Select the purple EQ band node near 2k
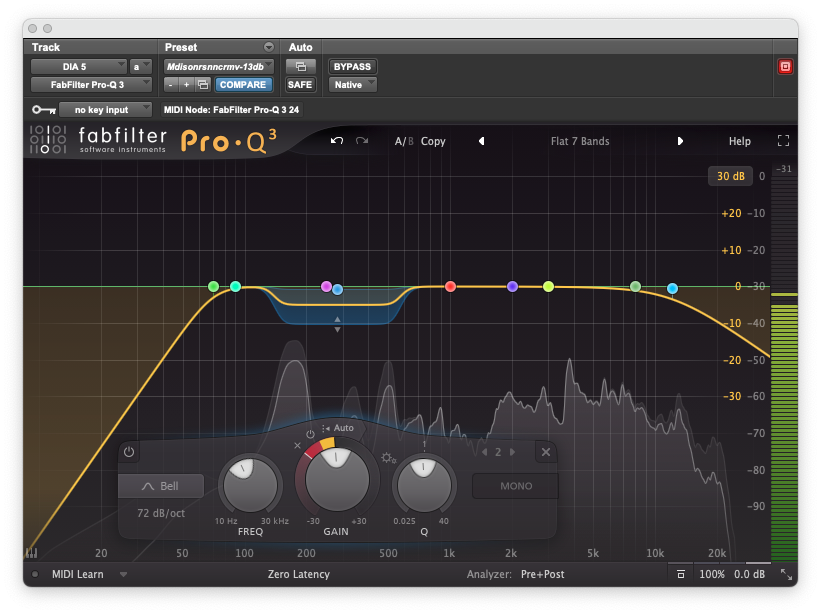This screenshot has height=614, width=821. [x=513, y=286]
